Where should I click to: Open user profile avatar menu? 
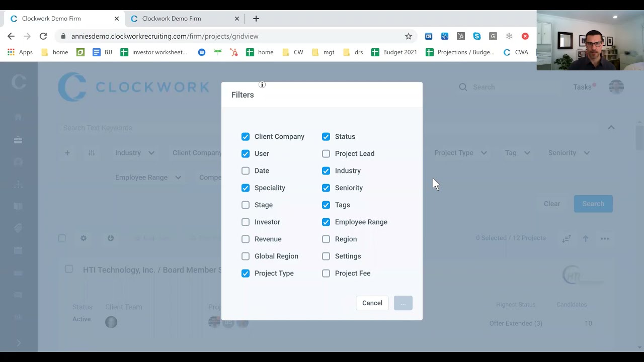[x=616, y=87]
